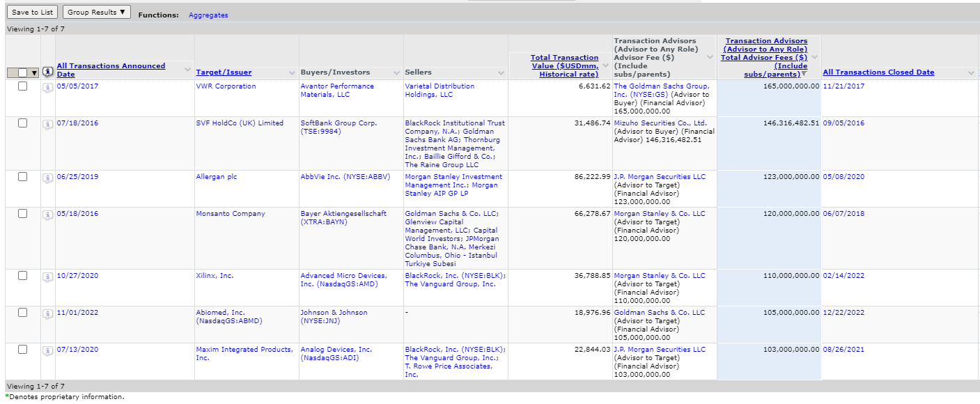980x404 pixels.
Task: Open the Monsanto Company link
Action: 231,214
